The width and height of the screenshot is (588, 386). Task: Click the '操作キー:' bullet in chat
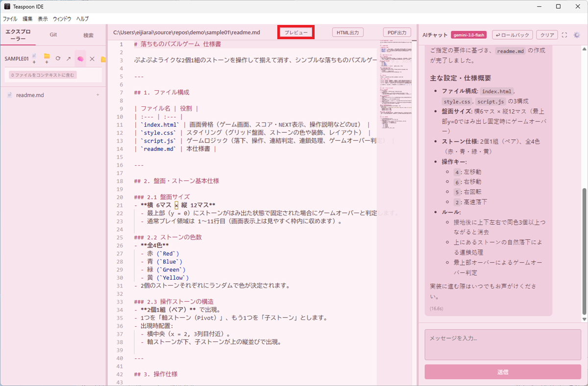454,161
